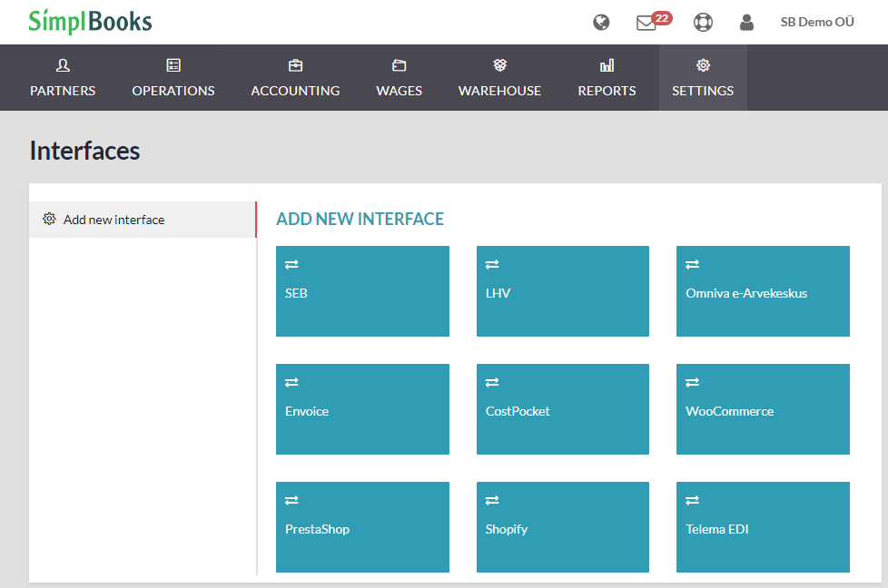Viewport: 888px width, 588px height.
Task: Click the arrows icon on Envoice tile
Action: [291, 383]
